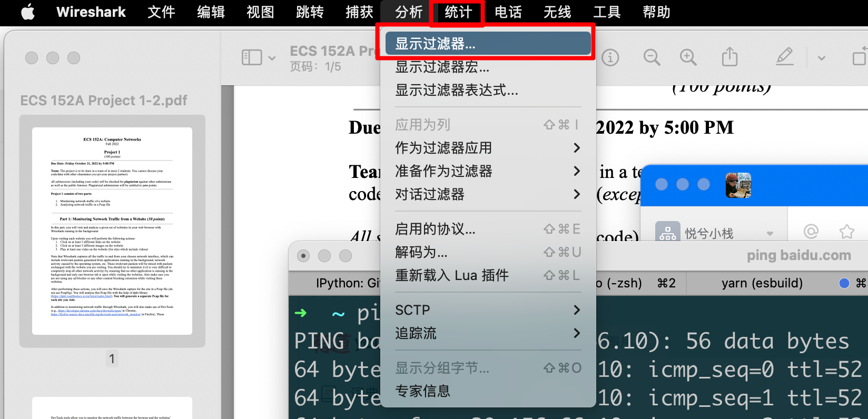Image resolution: width=868 pixels, height=419 pixels.
Task: Click the star favorites icon in chat window
Action: 846,231
